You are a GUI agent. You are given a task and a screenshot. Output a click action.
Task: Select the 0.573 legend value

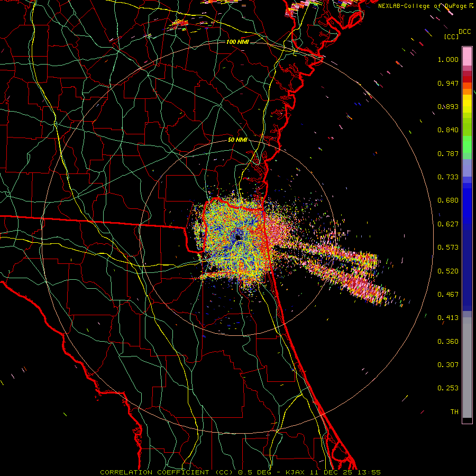click(x=448, y=248)
